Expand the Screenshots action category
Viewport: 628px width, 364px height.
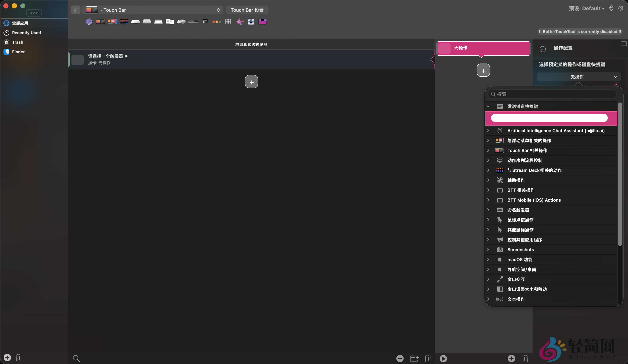point(488,249)
